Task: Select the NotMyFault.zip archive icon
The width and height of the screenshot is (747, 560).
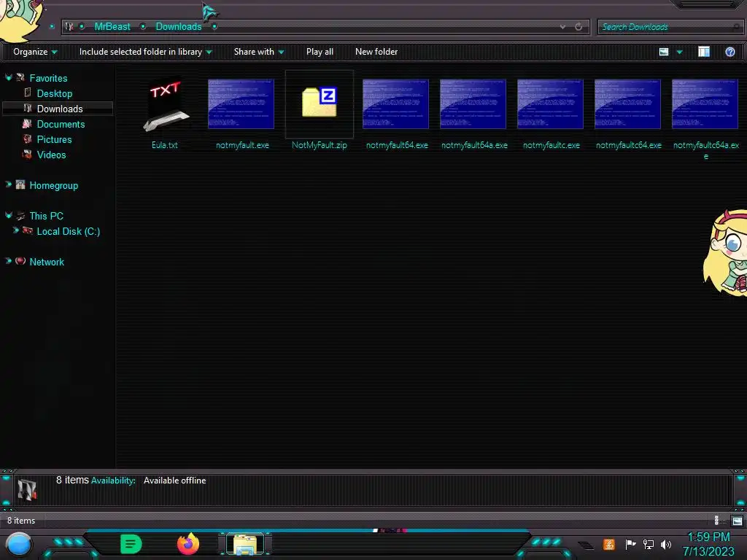Action: coord(320,102)
